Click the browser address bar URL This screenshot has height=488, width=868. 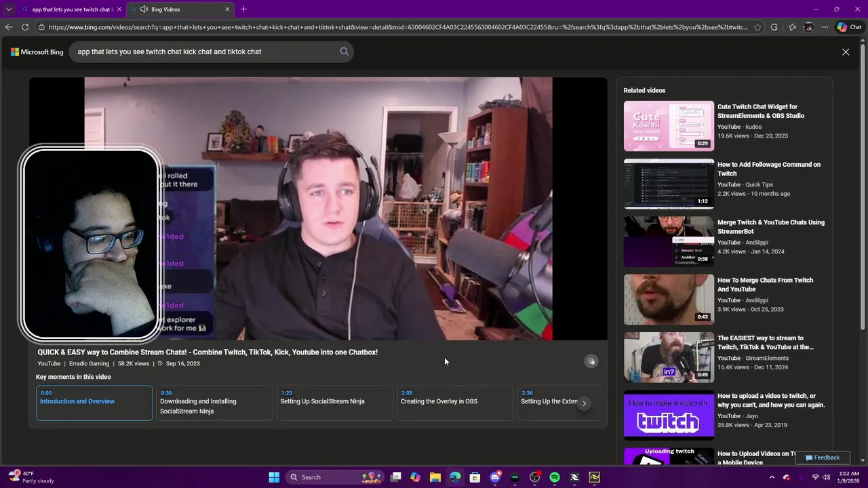tap(398, 27)
